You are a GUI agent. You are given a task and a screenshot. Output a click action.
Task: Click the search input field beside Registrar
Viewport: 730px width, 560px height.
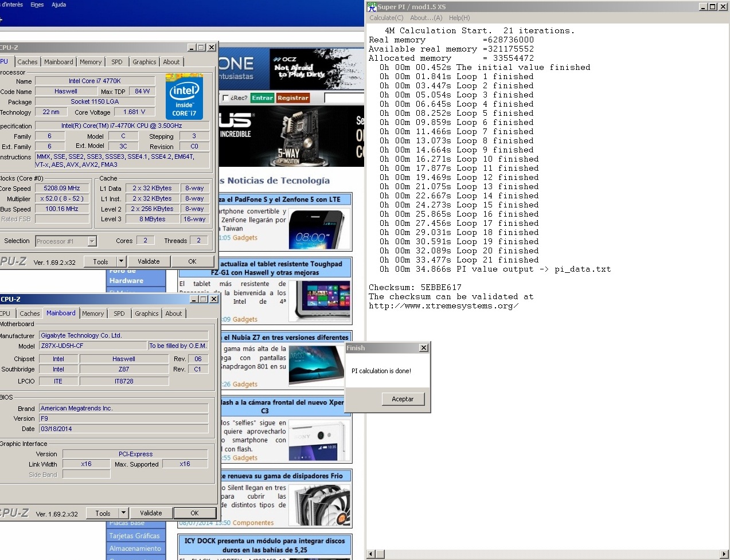tap(344, 98)
